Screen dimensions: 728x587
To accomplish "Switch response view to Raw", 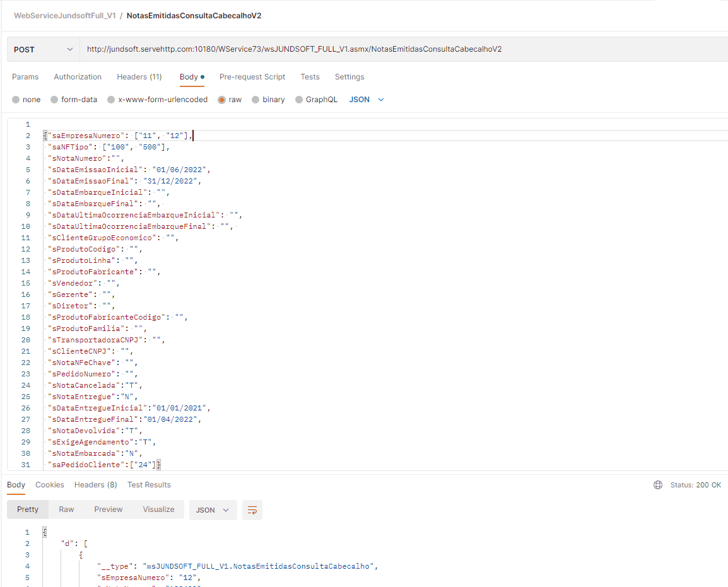I will click(x=66, y=509).
